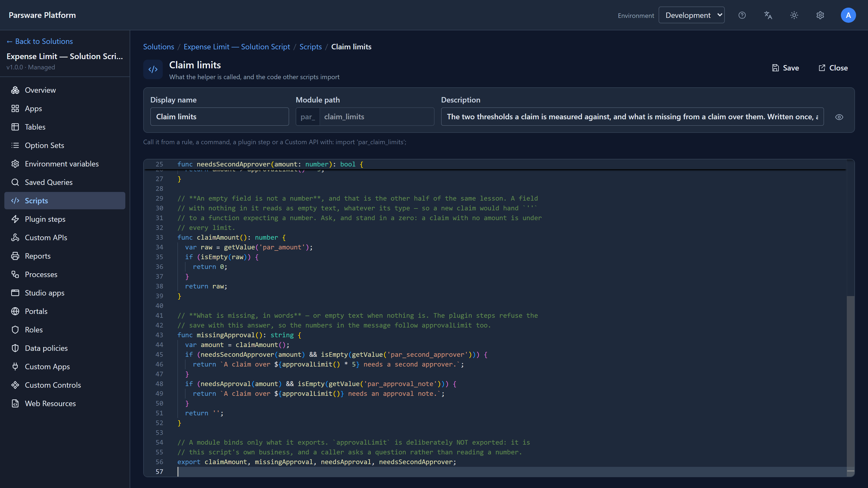Click the Scripts code icon in sidebar
868x488 pixels.
click(15, 201)
